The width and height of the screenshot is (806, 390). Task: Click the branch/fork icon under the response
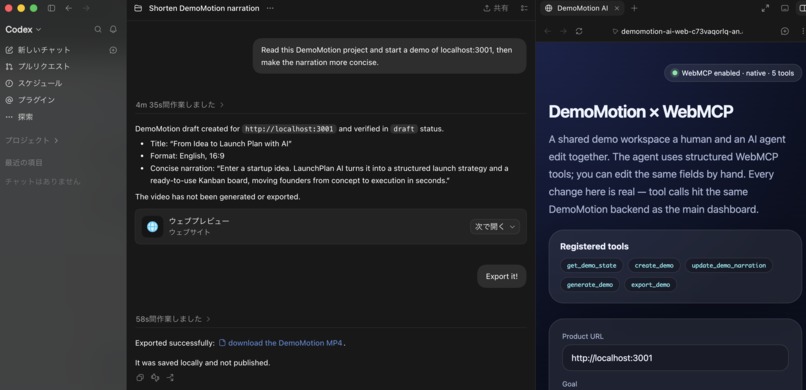point(170,378)
